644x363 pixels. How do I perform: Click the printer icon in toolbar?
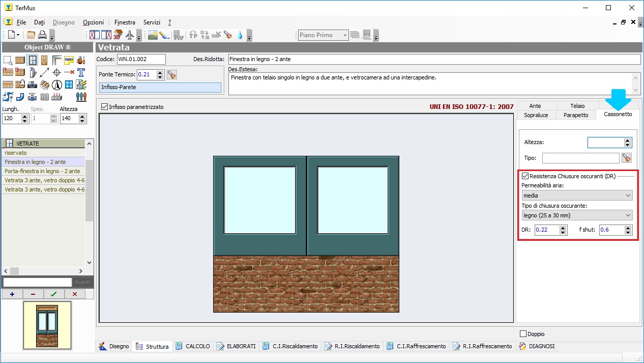click(x=42, y=35)
